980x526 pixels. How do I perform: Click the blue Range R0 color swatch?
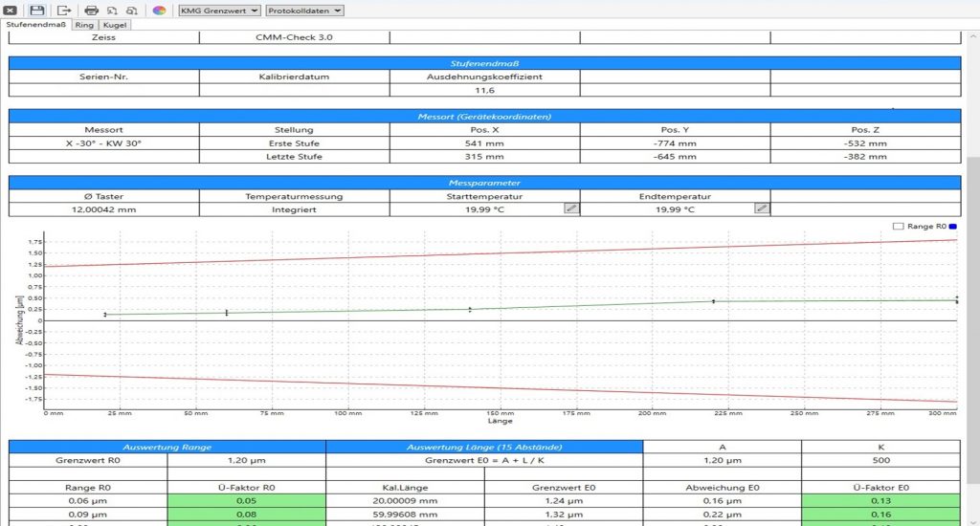click(x=953, y=227)
